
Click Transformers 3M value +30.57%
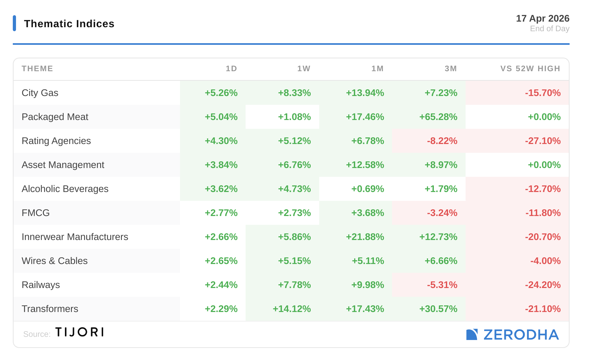coord(438,309)
